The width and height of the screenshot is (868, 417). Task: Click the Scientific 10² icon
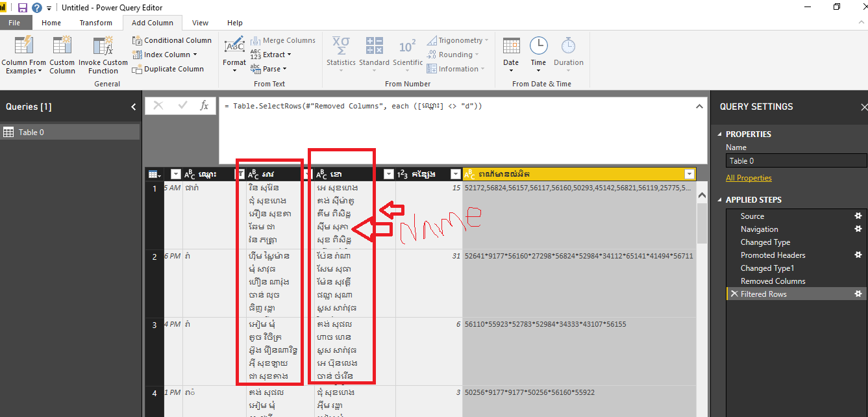click(408, 46)
